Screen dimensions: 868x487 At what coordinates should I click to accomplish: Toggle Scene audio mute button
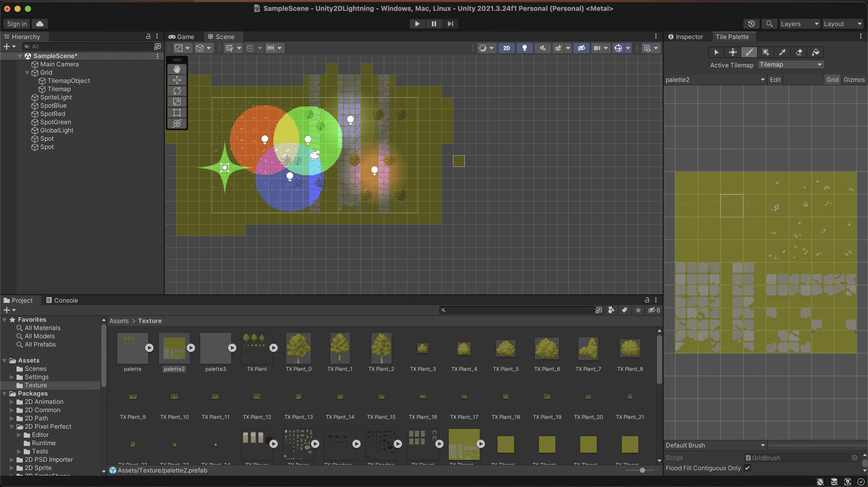click(542, 48)
